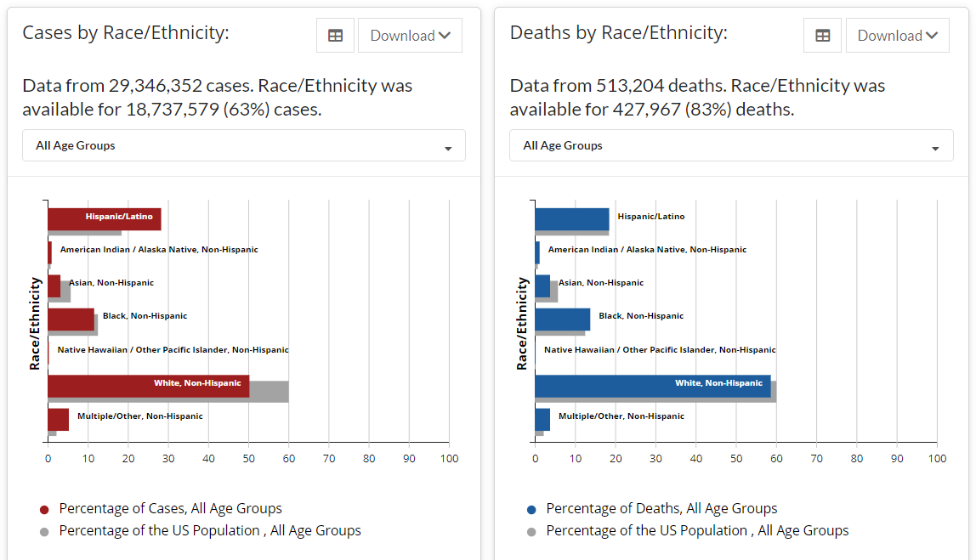The height and width of the screenshot is (560, 976).
Task: Click the Download button on the Deaths panel
Action: 897,35
